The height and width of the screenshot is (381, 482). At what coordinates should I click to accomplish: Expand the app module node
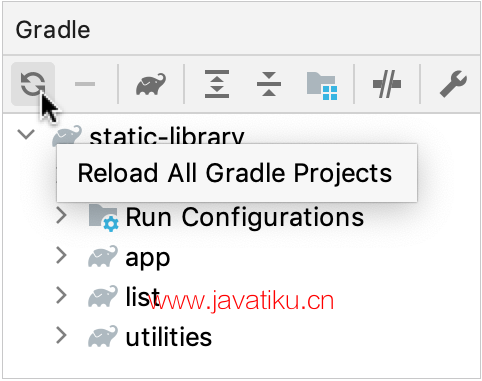(x=62, y=256)
